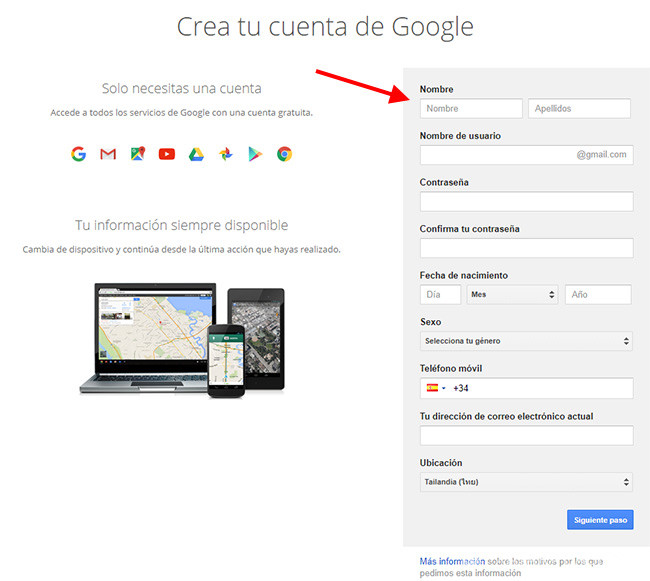
Task: Click the 'Fecha de nacimiento' label
Action: tap(463, 275)
